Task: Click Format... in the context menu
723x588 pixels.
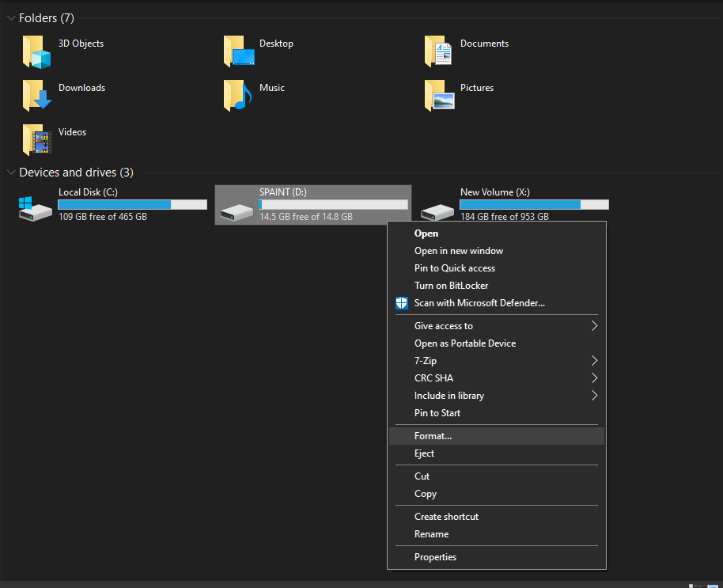Action: (x=497, y=436)
